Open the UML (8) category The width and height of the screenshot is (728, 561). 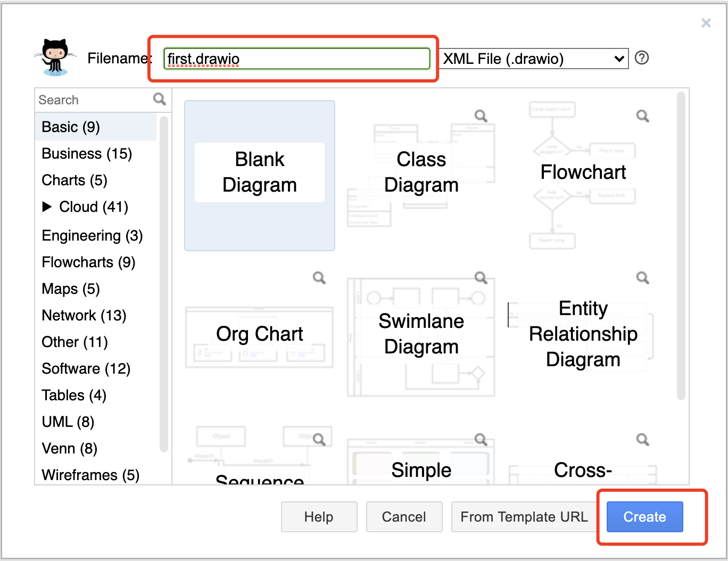coord(68,422)
